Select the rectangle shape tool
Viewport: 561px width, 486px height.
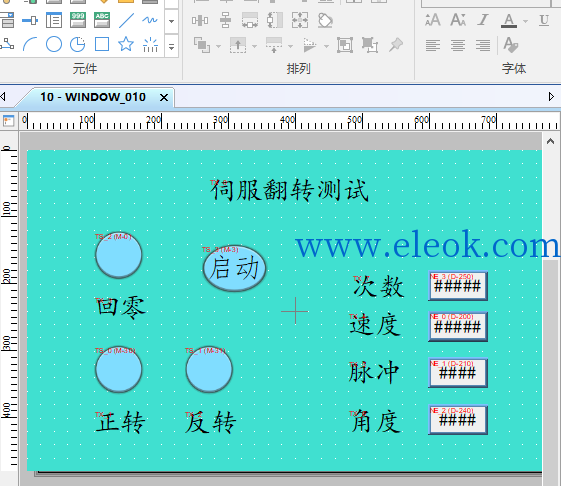(x=102, y=44)
